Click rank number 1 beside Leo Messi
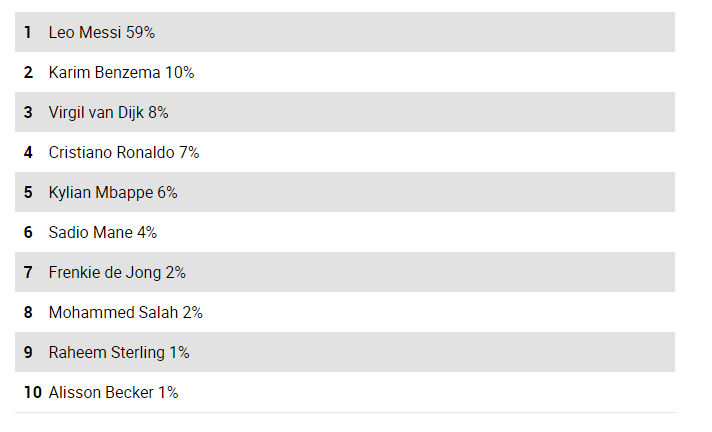 coord(28,33)
